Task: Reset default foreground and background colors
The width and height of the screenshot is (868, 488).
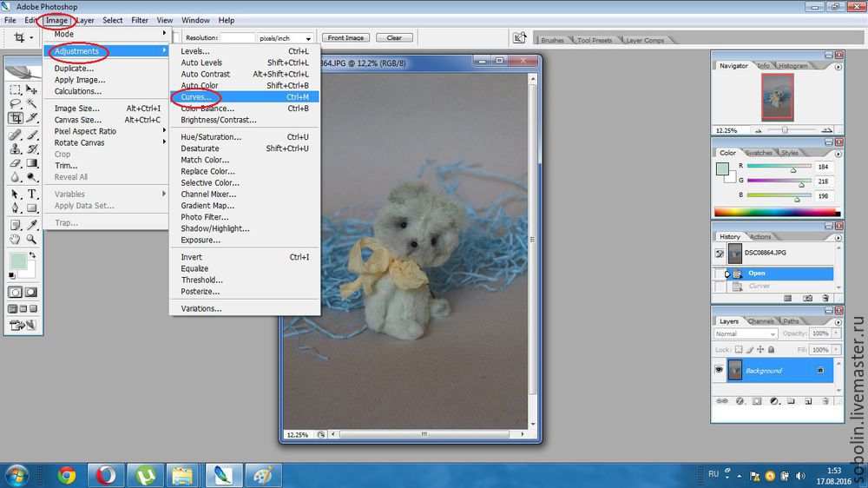Action: pos(12,275)
